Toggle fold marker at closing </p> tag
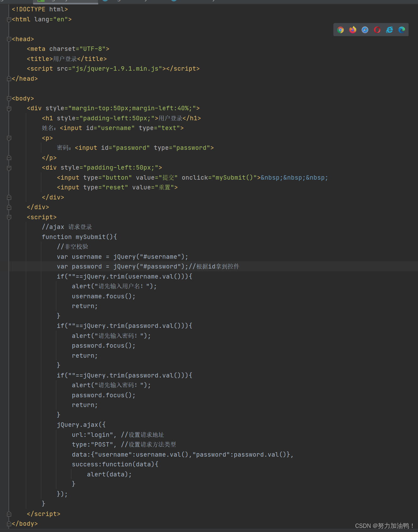The width and height of the screenshot is (418, 532). (x=9, y=158)
